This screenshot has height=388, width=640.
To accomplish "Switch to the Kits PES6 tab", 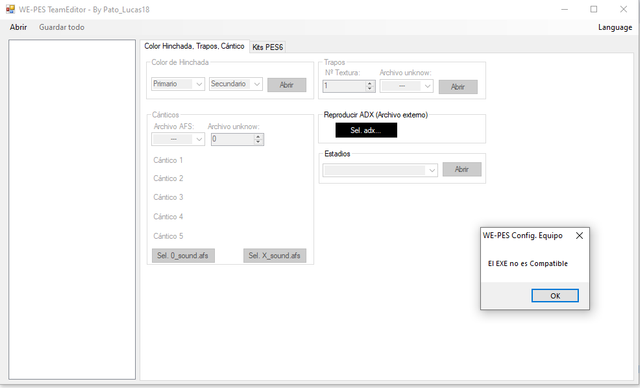I will 268,47.
